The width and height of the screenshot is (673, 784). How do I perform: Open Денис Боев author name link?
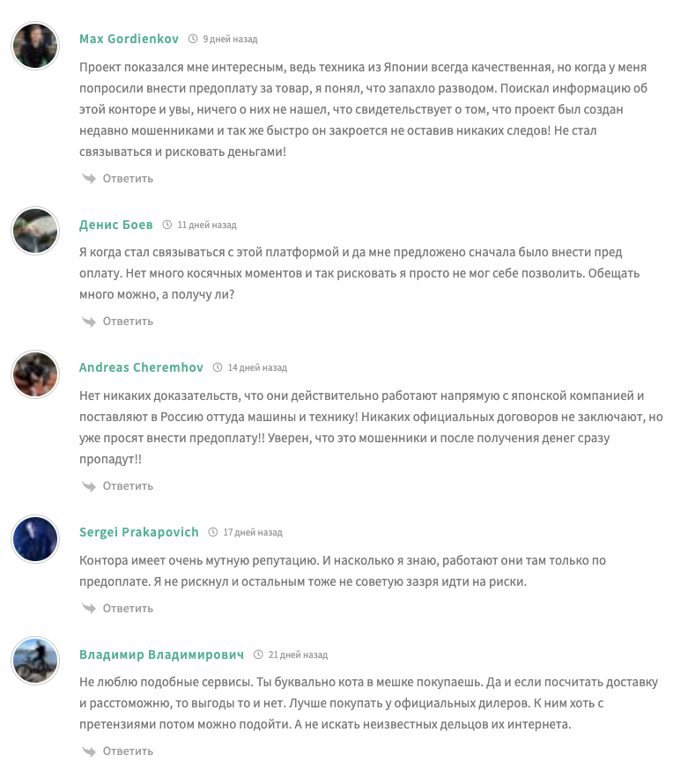pos(115,225)
